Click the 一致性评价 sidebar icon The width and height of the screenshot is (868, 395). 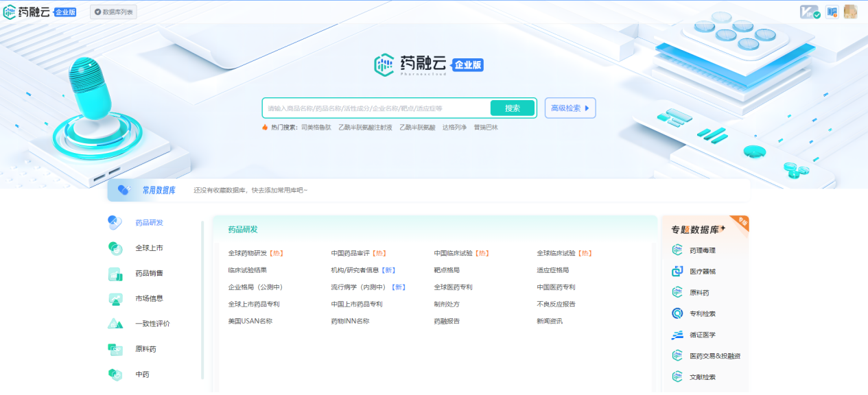115,324
